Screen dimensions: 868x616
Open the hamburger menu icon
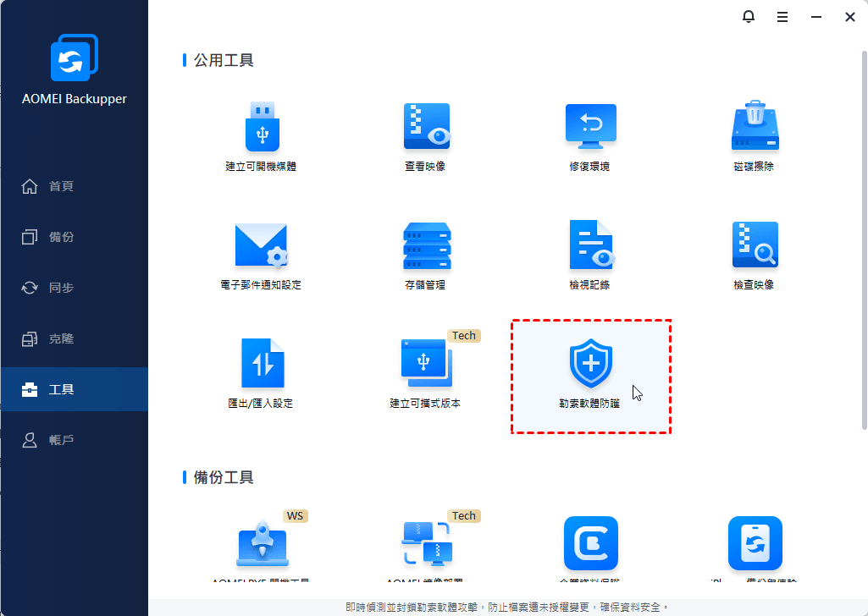pos(782,17)
